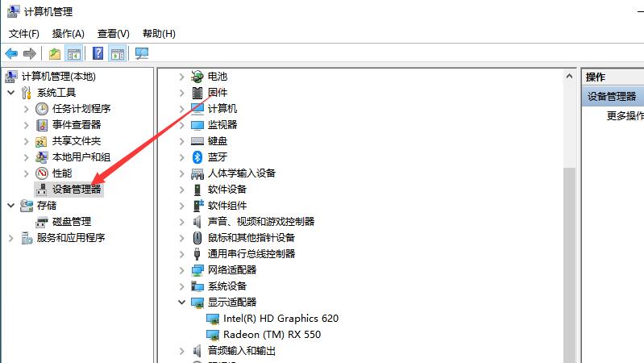Click the Forward arrow toolbar icon
Image resolution: width=644 pixels, height=363 pixels.
click(x=30, y=53)
